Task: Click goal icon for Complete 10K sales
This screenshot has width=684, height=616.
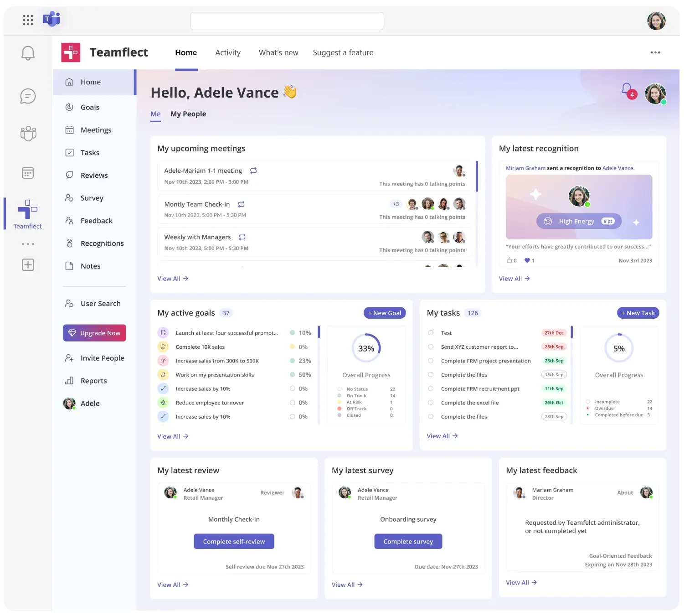Action: click(x=163, y=347)
